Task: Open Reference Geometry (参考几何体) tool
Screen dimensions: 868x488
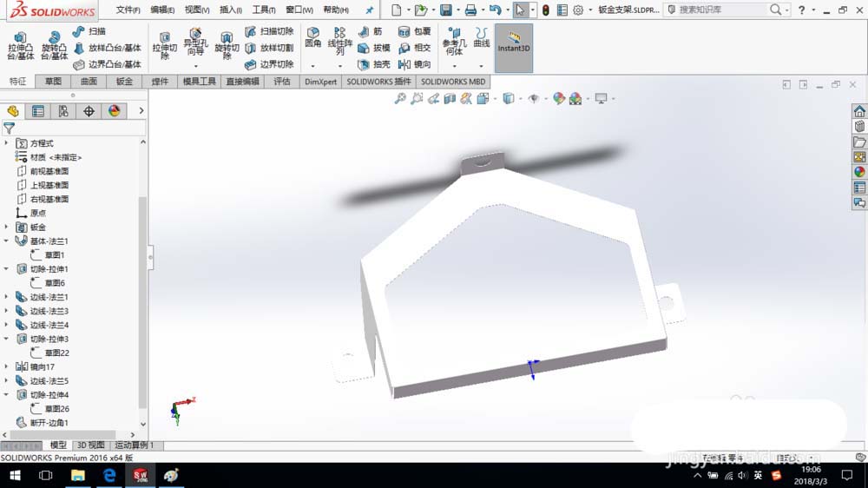Action: 454,42
